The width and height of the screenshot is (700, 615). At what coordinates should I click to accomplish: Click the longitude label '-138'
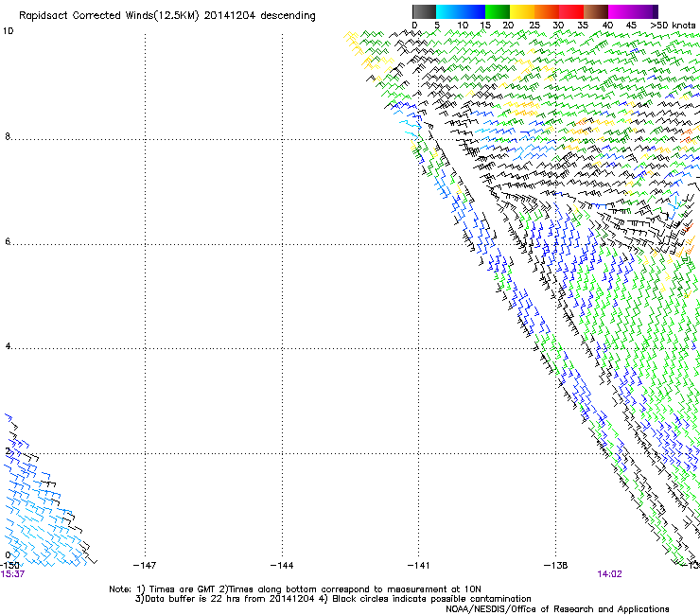click(x=555, y=566)
